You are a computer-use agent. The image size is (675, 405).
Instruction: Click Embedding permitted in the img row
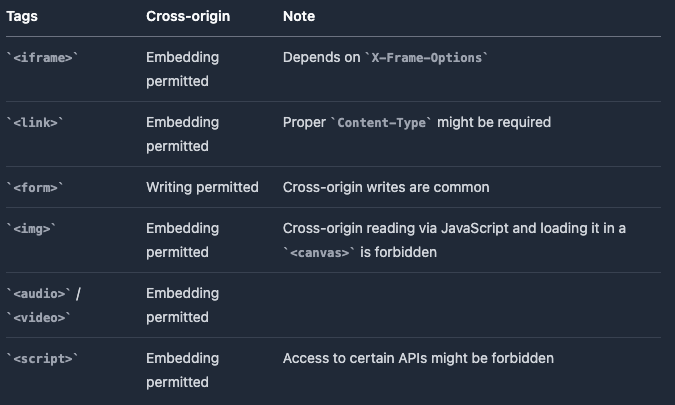point(182,240)
